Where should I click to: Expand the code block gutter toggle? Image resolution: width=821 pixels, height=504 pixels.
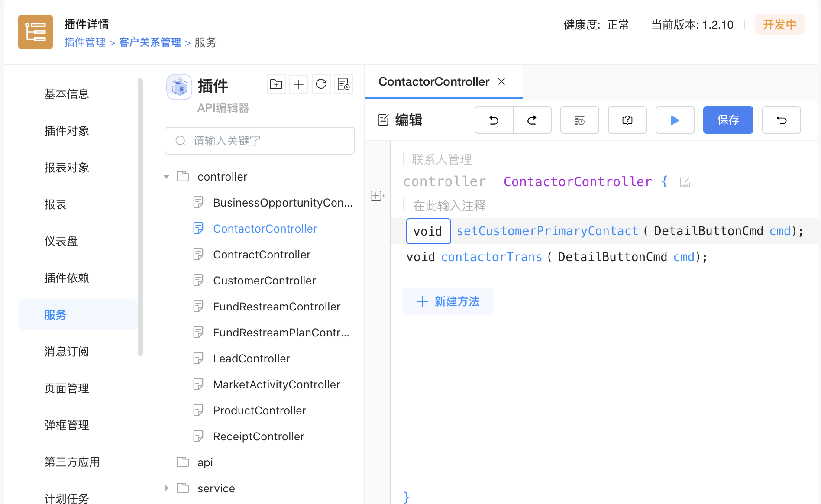(x=377, y=196)
